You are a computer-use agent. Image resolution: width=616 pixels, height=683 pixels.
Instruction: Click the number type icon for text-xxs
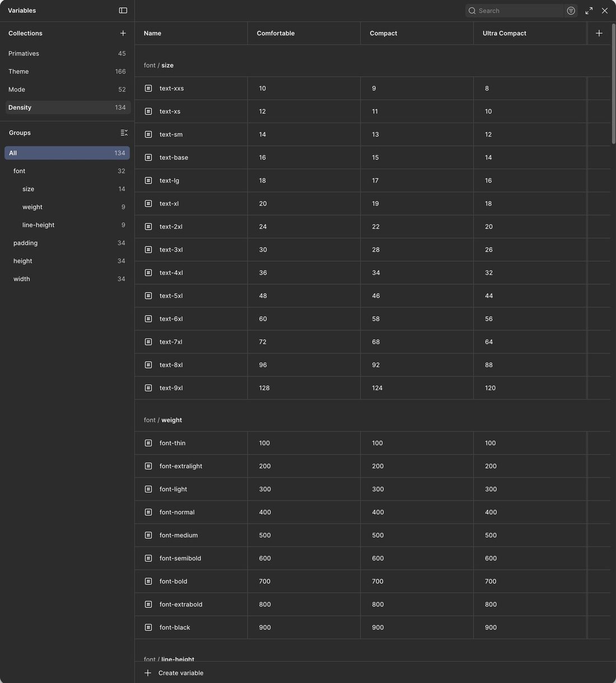(x=148, y=89)
